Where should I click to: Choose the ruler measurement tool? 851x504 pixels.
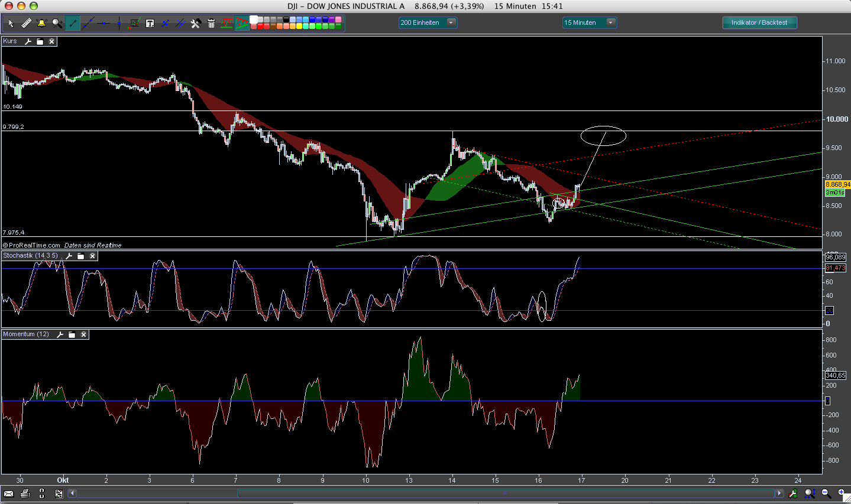tap(26, 23)
